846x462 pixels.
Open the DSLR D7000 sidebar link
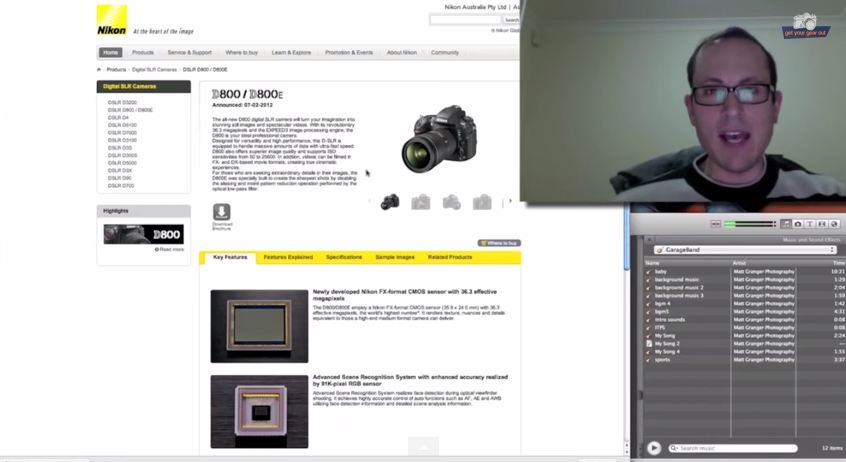click(122, 132)
